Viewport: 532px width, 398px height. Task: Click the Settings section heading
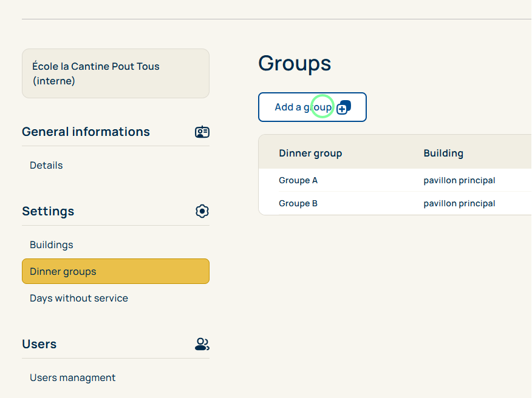48,211
